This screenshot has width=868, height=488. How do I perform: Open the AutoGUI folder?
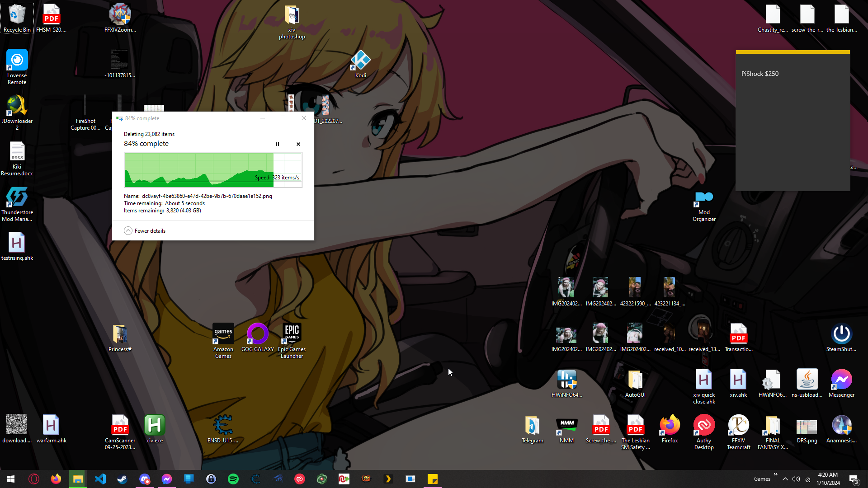(635, 383)
